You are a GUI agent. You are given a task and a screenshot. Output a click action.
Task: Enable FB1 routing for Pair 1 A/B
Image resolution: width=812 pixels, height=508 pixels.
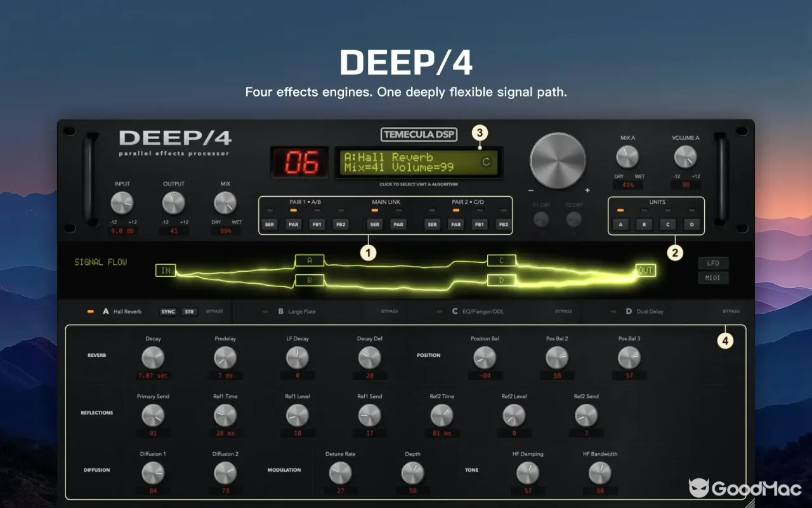tap(317, 224)
